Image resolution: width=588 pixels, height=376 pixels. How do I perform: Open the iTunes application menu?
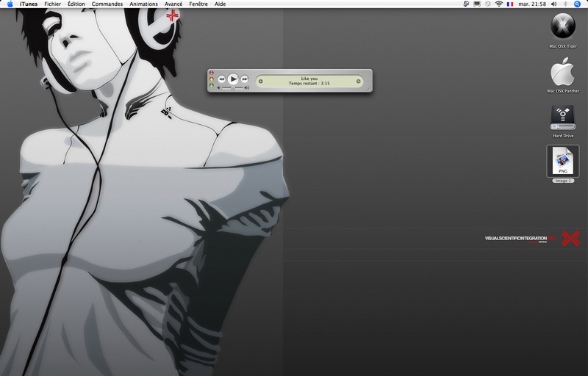coord(29,4)
